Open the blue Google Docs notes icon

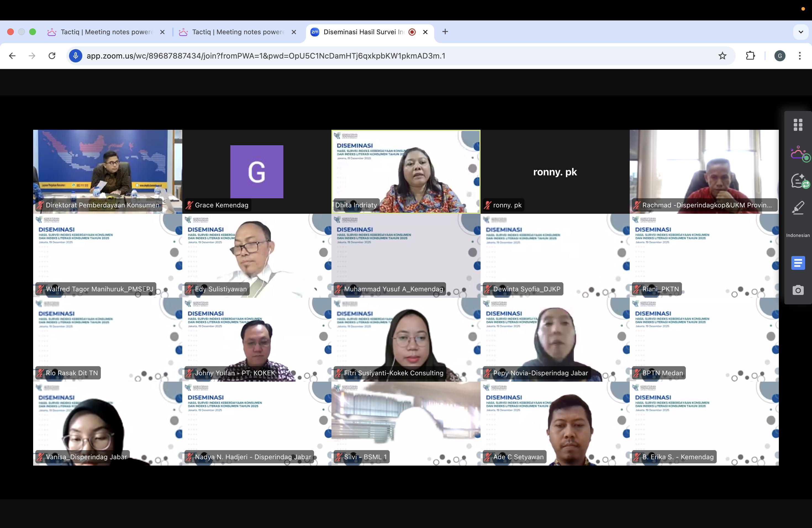pyautogui.click(x=798, y=263)
